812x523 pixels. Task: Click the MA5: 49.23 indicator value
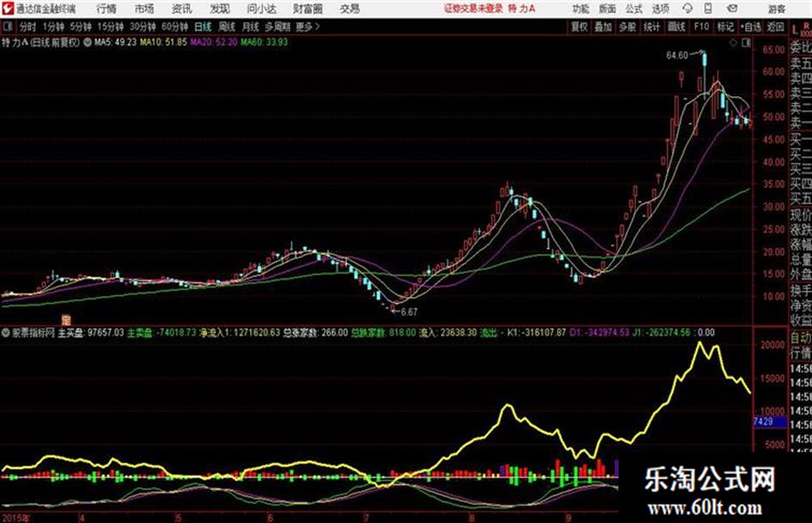pos(115,42)
